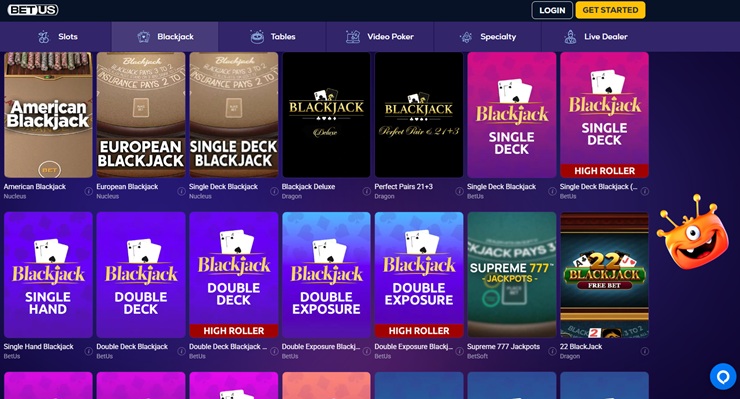Click the BetUS logo
The width and height of the screenshot is (740, 399).
[x=33, y=9]
